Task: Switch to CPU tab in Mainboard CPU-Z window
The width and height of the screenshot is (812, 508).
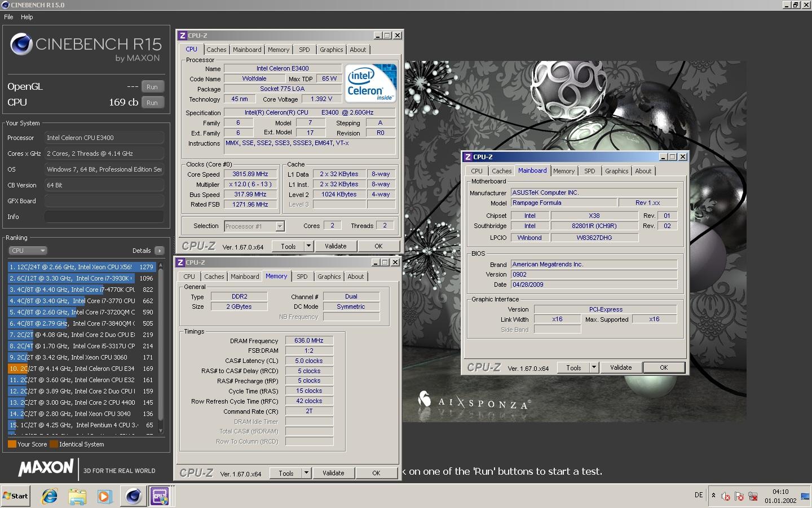Action: (x=477, y=171)
